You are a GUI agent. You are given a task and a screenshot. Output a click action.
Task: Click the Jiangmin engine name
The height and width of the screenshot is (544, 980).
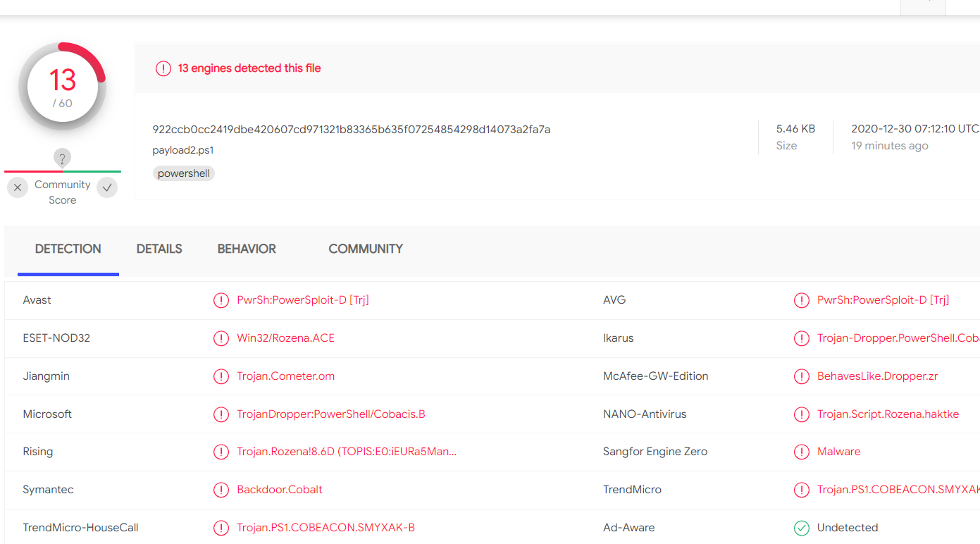pyautogui.click(x=46, y=376)
